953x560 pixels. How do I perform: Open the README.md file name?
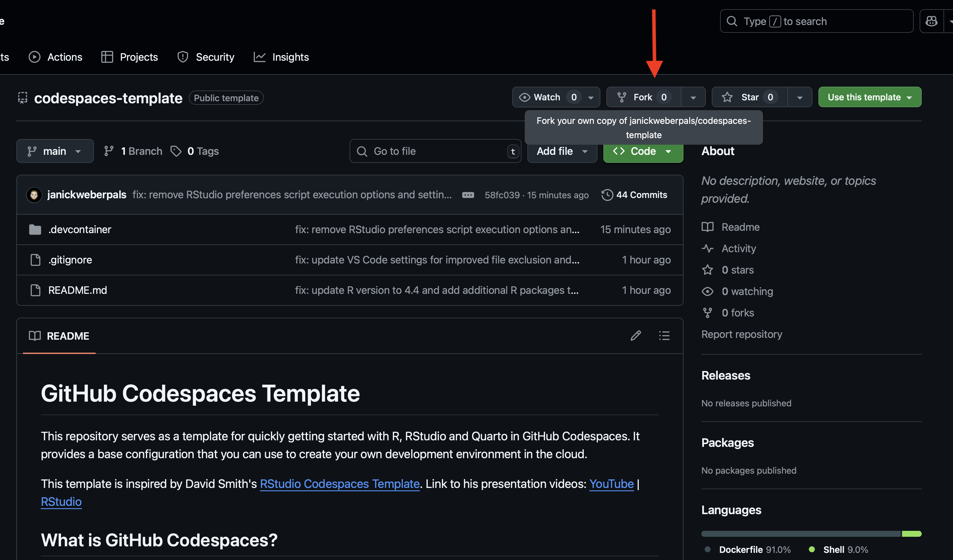tap(77, 290)
